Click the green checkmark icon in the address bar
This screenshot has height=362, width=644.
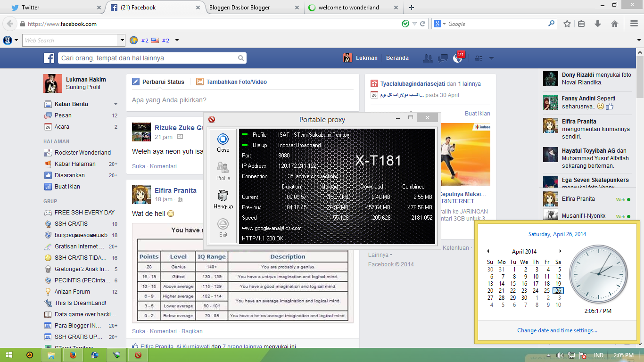(x=405, y=24)
